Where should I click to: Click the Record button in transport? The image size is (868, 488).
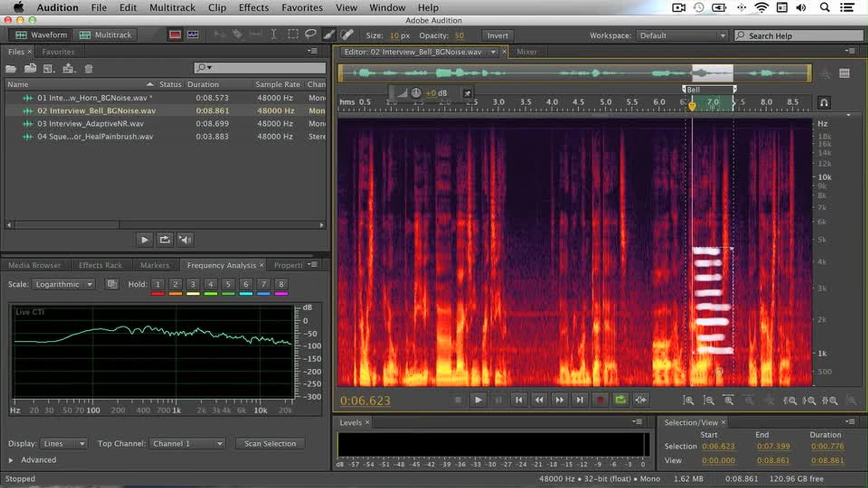(x=600, y=400)
